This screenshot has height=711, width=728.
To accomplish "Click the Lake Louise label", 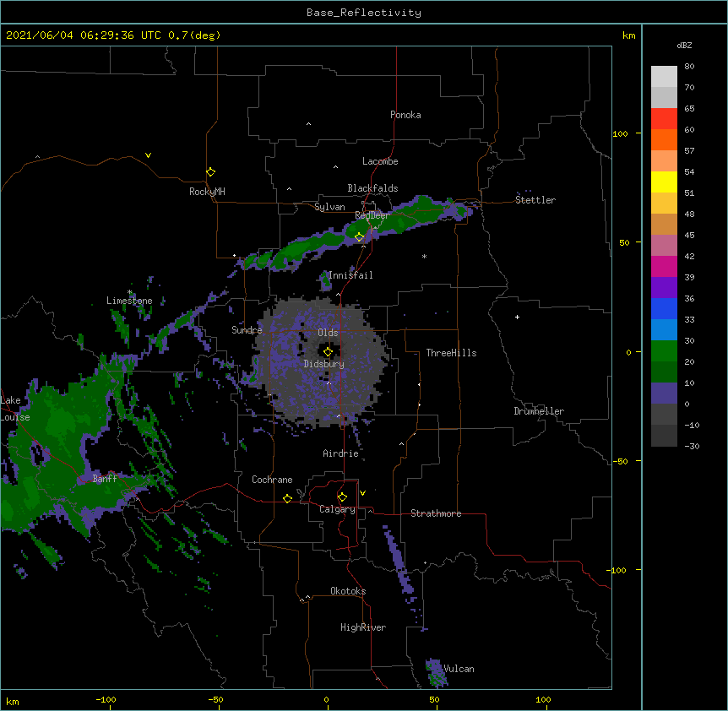I will point(15,409).
